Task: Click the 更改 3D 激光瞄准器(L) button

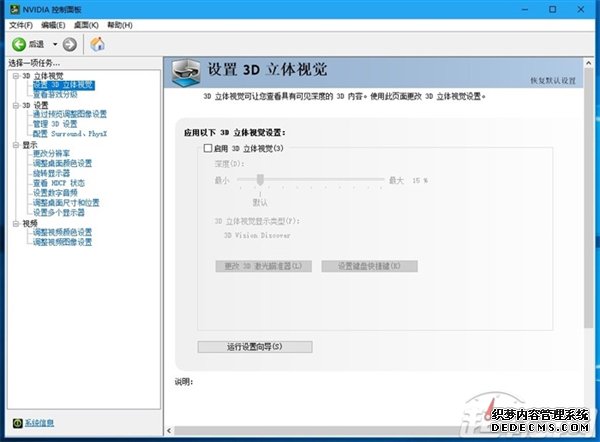Action: 263,266
